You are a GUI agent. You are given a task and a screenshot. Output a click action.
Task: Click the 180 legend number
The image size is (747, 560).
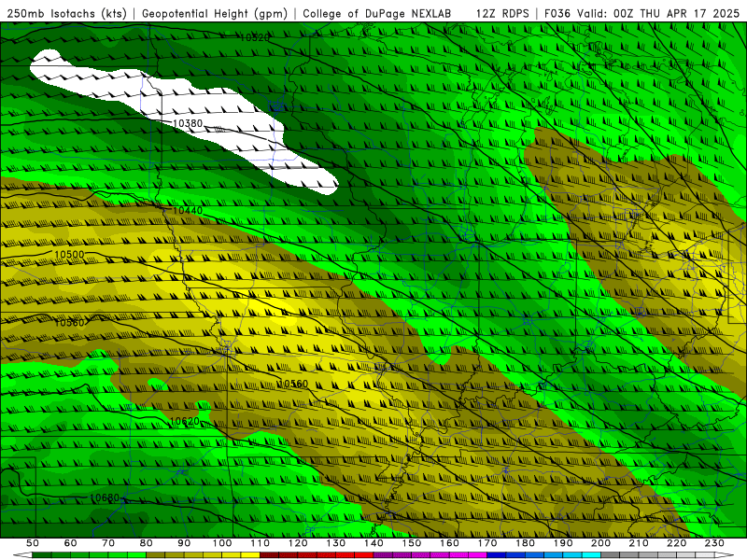point(525,543)
